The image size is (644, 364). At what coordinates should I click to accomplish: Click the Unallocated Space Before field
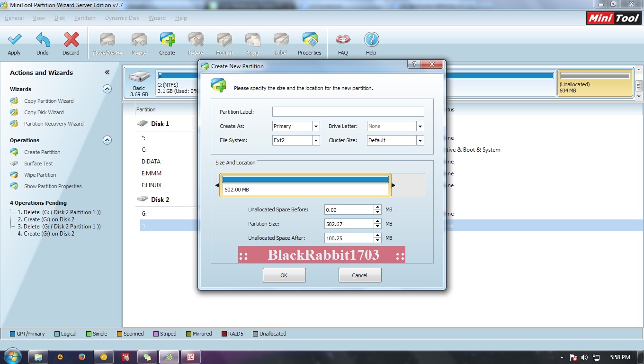click(349, 209)
